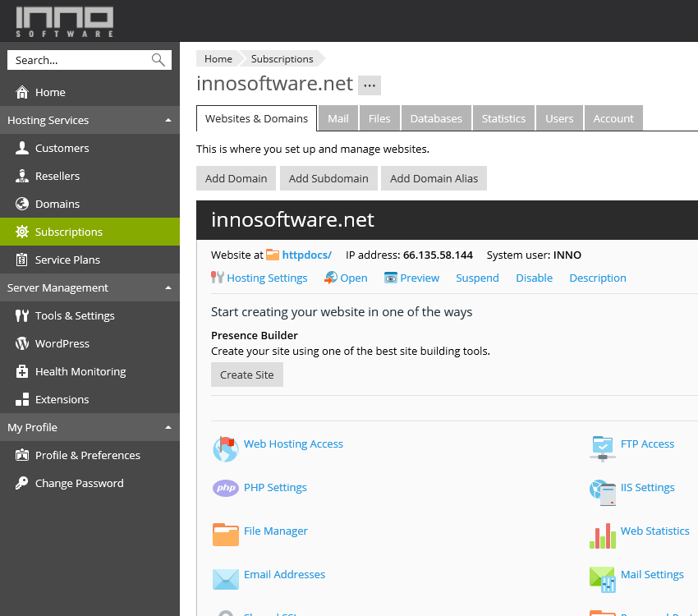Click the Extensions blocks icon
Screen dimensions: 698x616
(22, 399)
